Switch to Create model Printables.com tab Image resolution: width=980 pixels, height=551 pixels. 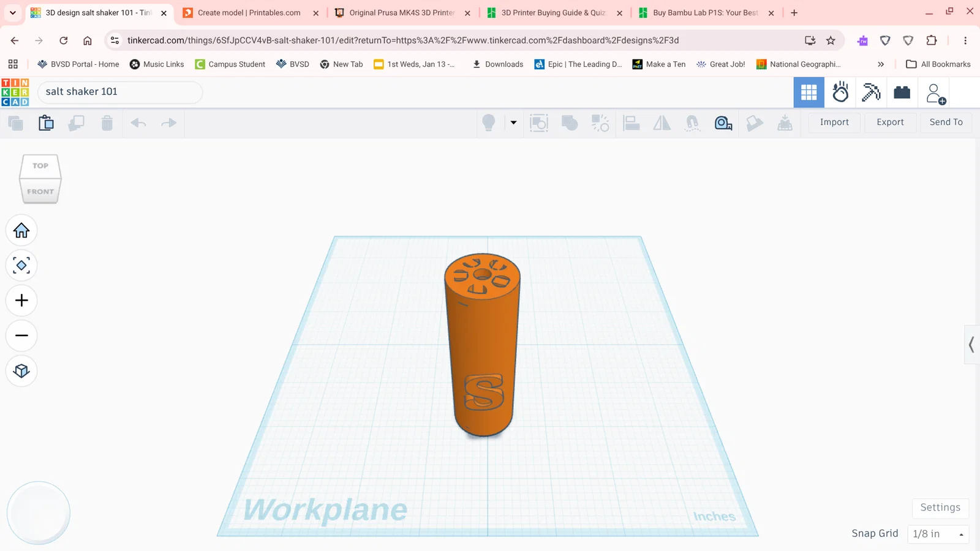249,13
